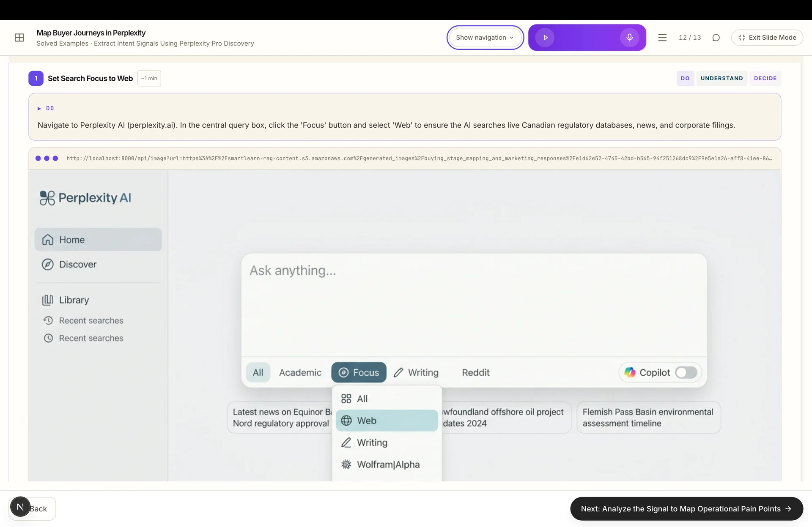Image resolution: width=812 pixels, height=527 pixels.
Task: Collapse the DO section triangle
Action: coord(39,109)
